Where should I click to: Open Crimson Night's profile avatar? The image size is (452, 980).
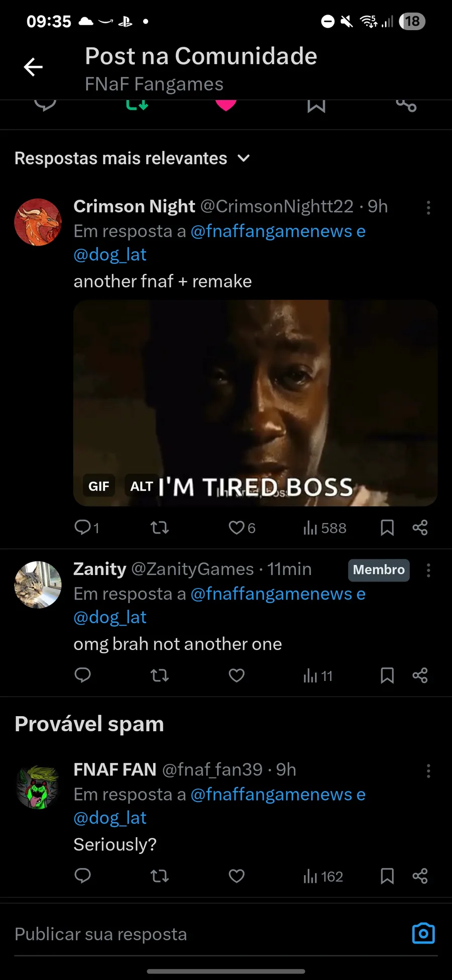point(38,222)
